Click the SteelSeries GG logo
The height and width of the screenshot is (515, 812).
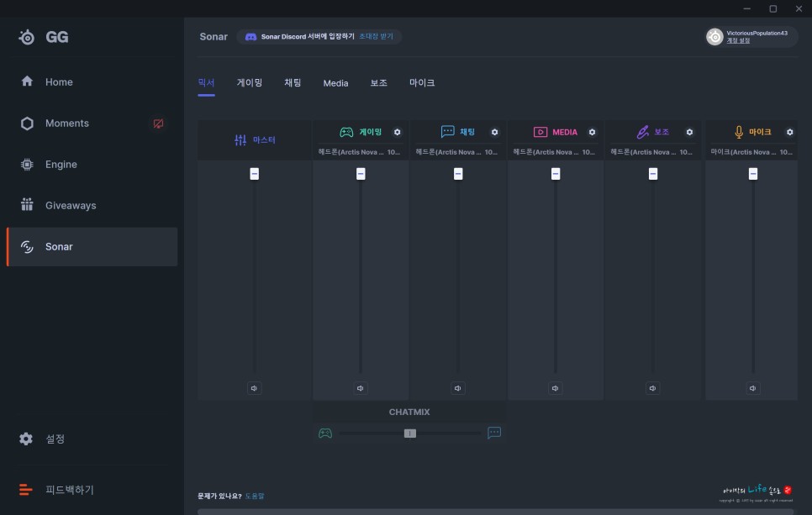(43, 37)
